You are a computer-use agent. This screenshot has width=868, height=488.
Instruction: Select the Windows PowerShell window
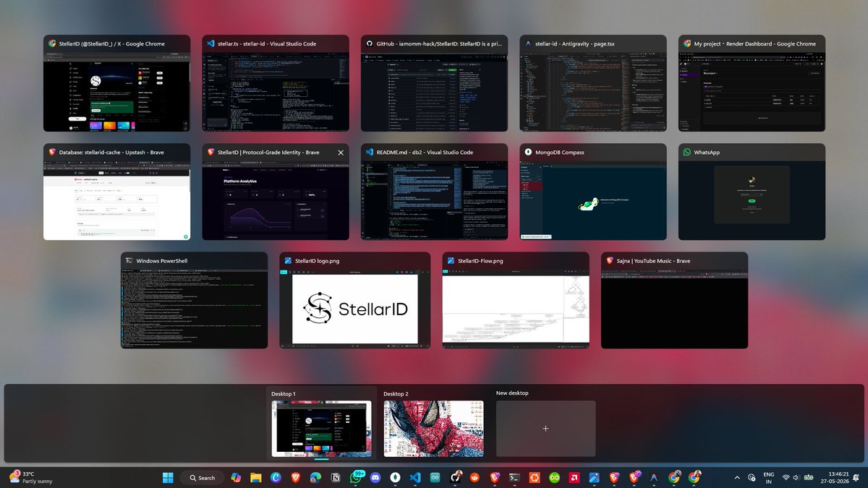point(195,300)
